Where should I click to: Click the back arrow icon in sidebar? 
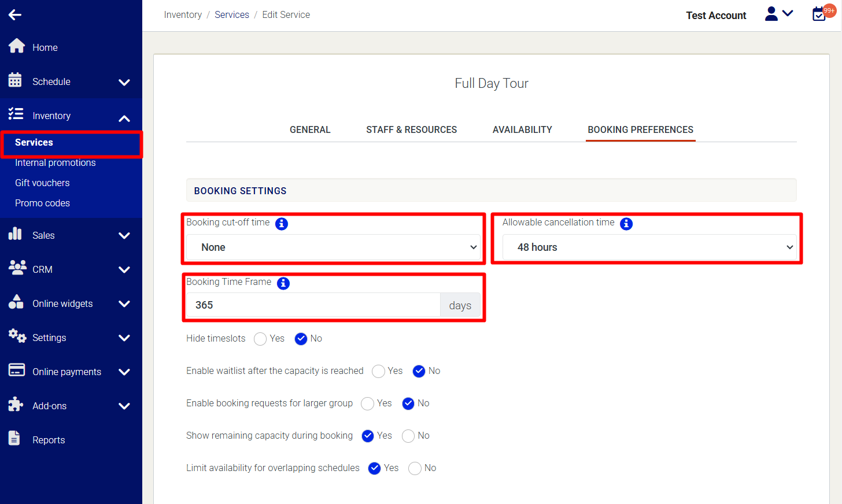click(15, 15)
